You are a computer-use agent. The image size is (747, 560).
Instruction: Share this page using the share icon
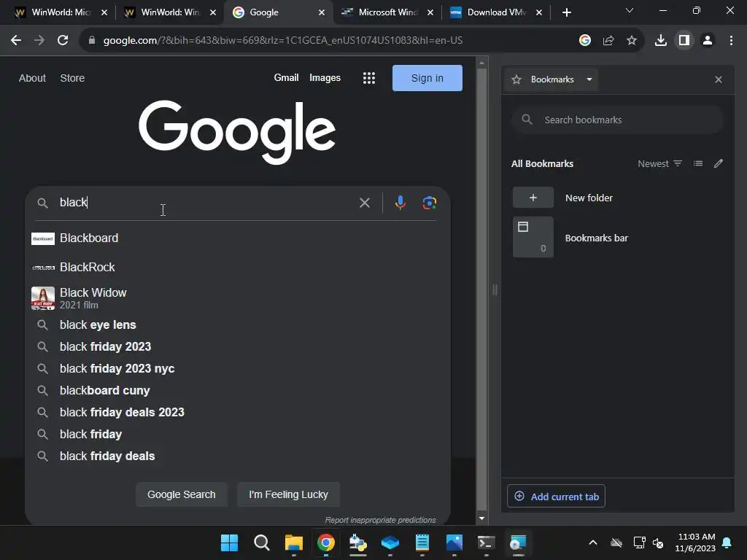[608, 41]
